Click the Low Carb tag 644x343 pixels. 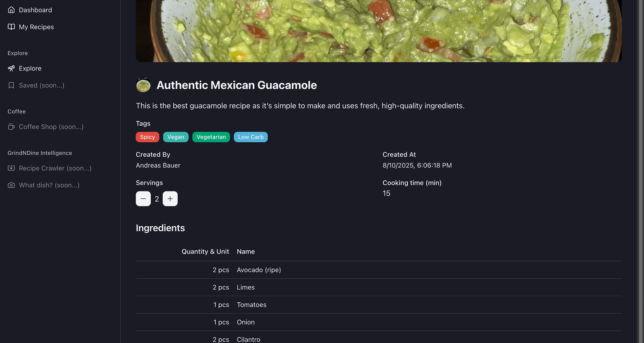click(251, 137)
